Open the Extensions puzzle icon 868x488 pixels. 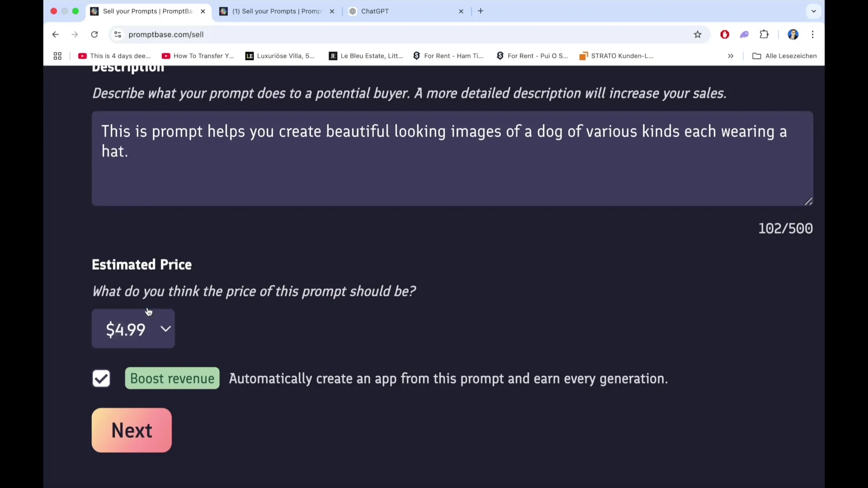pos(764,34)
